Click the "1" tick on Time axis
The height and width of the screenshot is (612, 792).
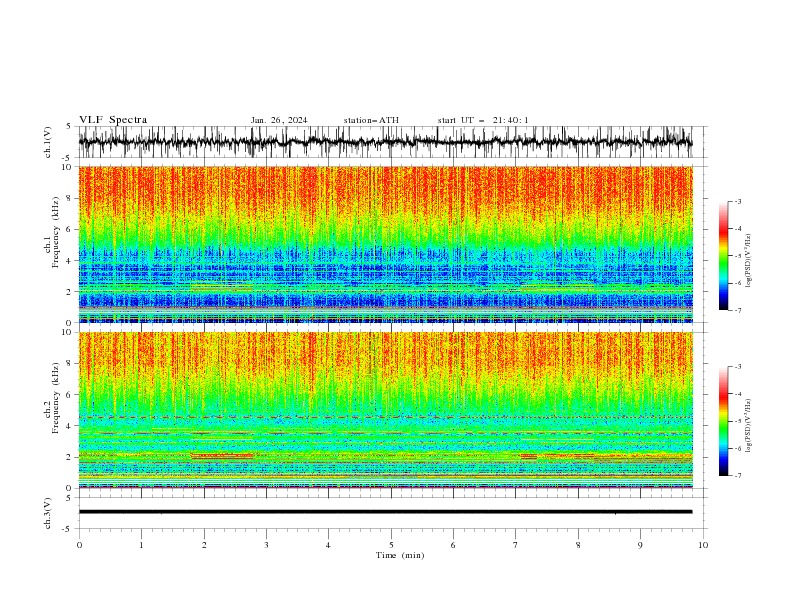[141, 545]
